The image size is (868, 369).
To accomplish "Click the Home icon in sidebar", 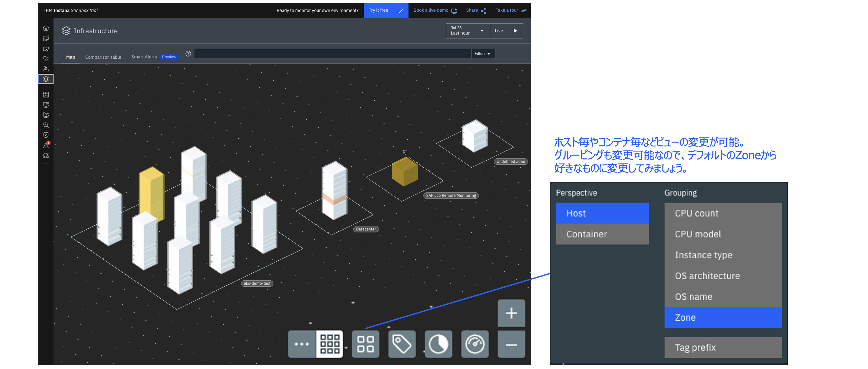I will click(x=46, y=28).
